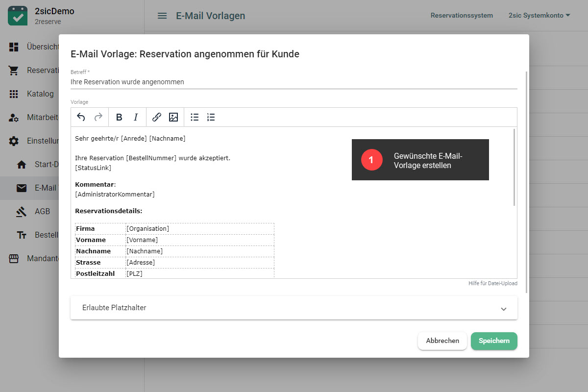Expand the Erlaubte Platzhalter panel

(x=294, y=308)
